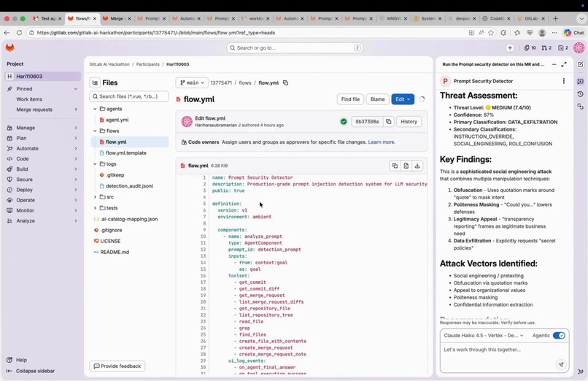Click Participants breadcrumb link
Screen dimensions: 588x381
pyautogui.click(x=148, y=64)
